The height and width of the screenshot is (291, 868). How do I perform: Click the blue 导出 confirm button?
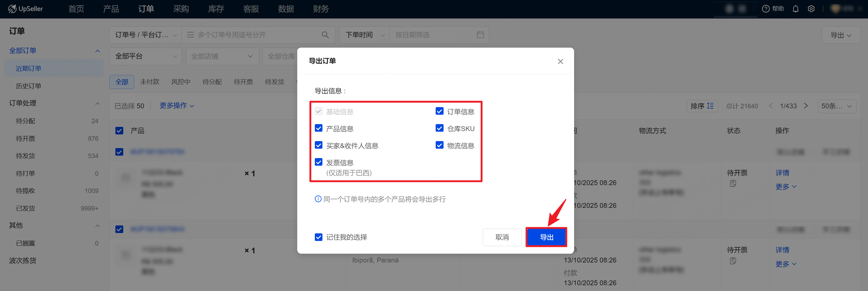click(x=546, y=237)
